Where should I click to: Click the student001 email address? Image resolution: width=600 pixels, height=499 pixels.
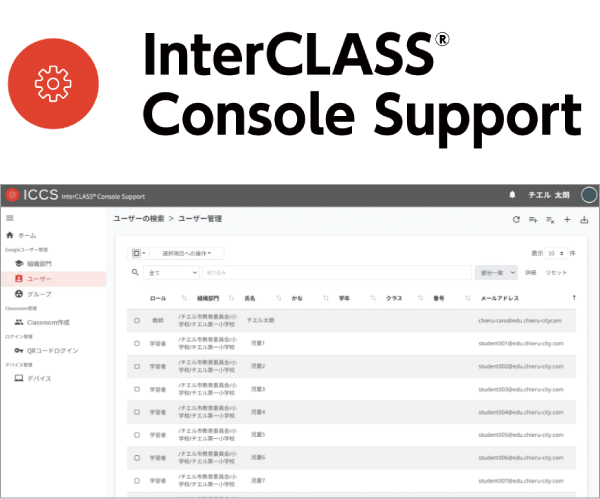521,343
